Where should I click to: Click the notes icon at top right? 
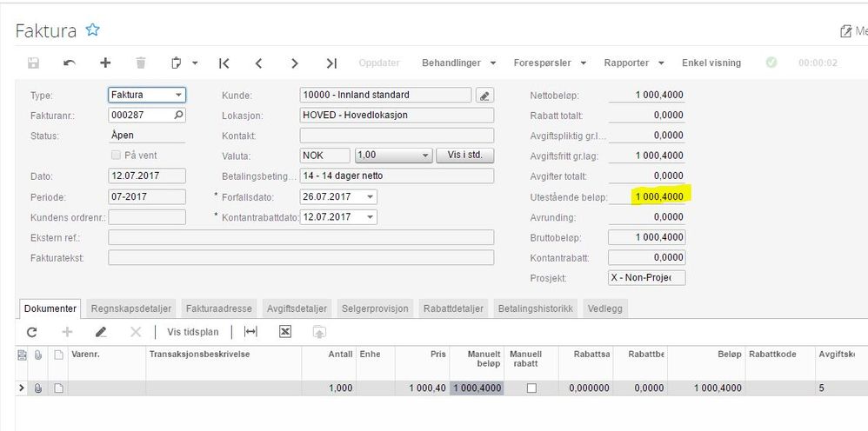[845, 31]
